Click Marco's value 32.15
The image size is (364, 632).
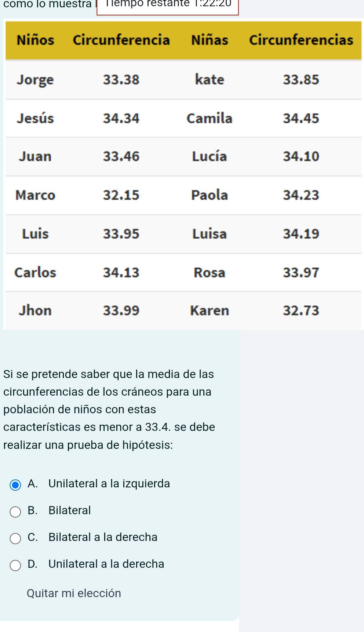pyautogui.click(x=121, y=195)
